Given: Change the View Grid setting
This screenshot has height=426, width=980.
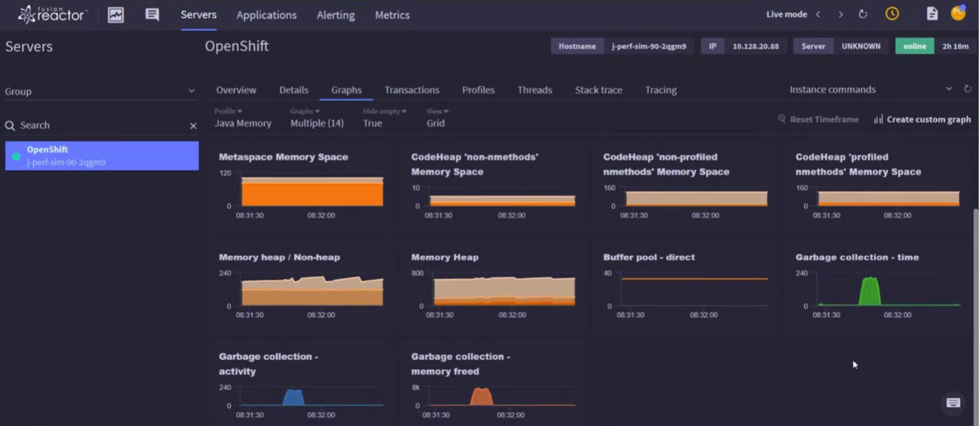Looking at the screenshot, I should tap(437, 118).
